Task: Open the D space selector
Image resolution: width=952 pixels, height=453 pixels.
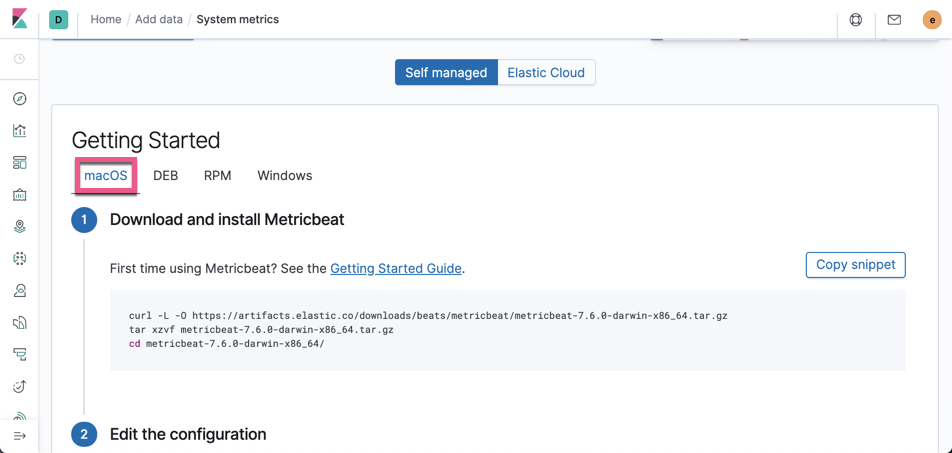Action: coord(59,19)
